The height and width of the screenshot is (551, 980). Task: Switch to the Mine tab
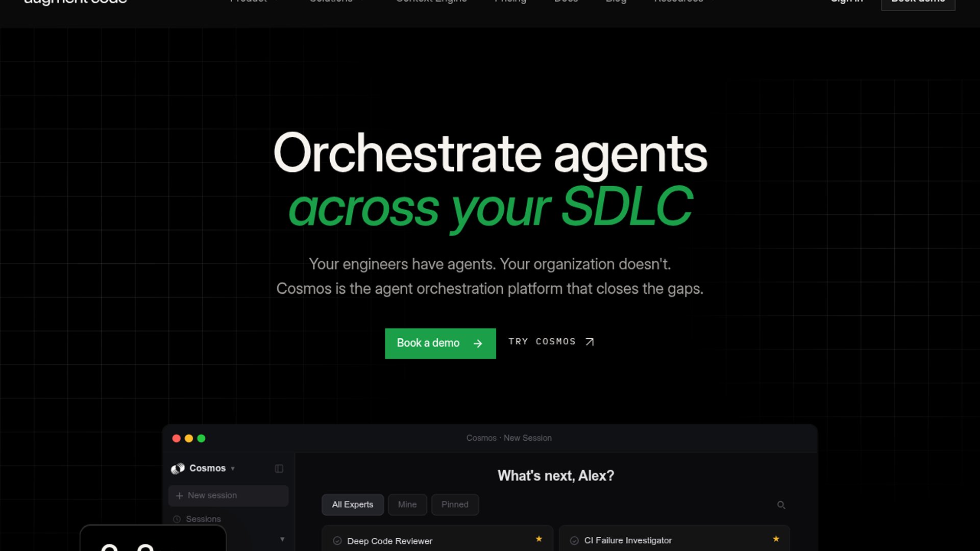coord(407,505)
